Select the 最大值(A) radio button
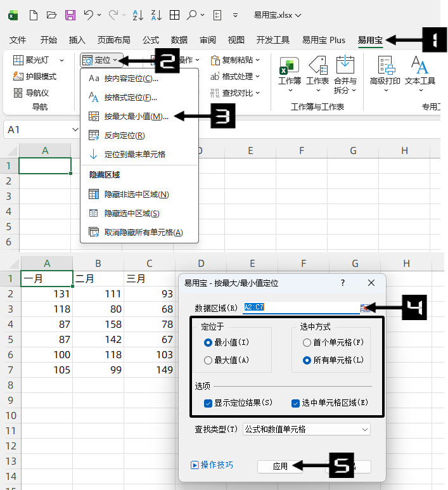This screenshot has height=490, width=448. pyautogui.click(x=208, y=360)
